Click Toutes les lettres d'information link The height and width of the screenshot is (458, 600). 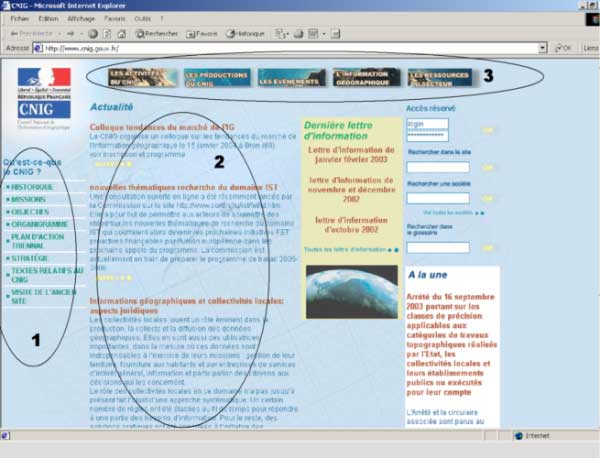coord(351,250)
